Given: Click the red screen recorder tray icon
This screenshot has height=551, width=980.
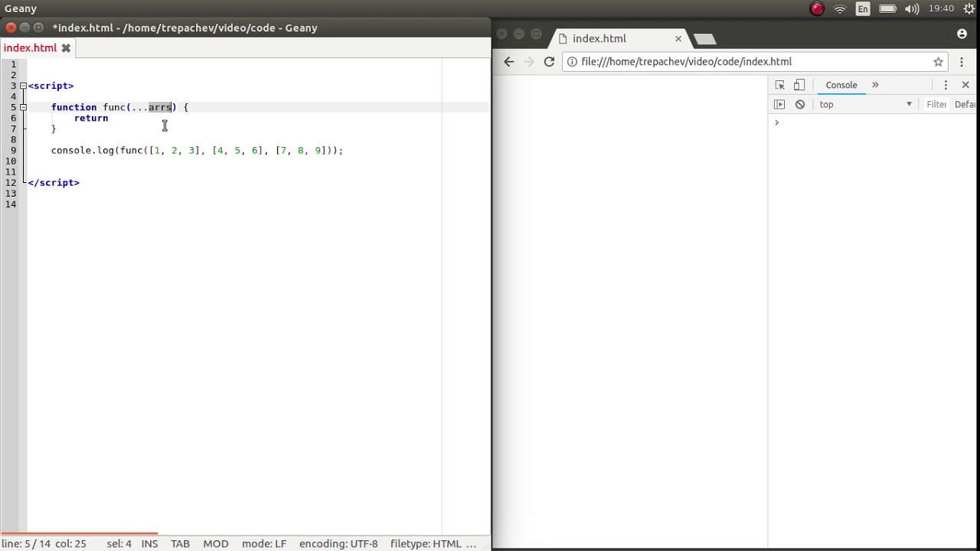Looking at the screenshot, I should tap(817, 9).
